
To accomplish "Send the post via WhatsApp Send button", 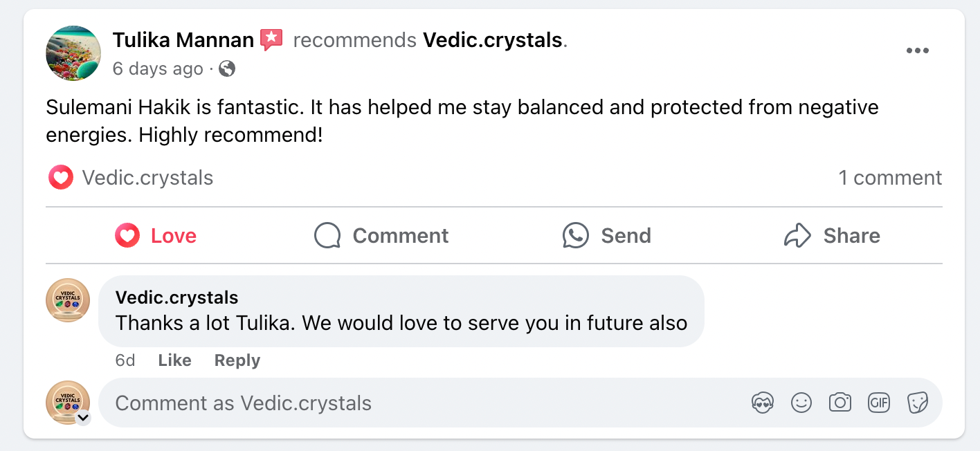I will click(607, 236).
